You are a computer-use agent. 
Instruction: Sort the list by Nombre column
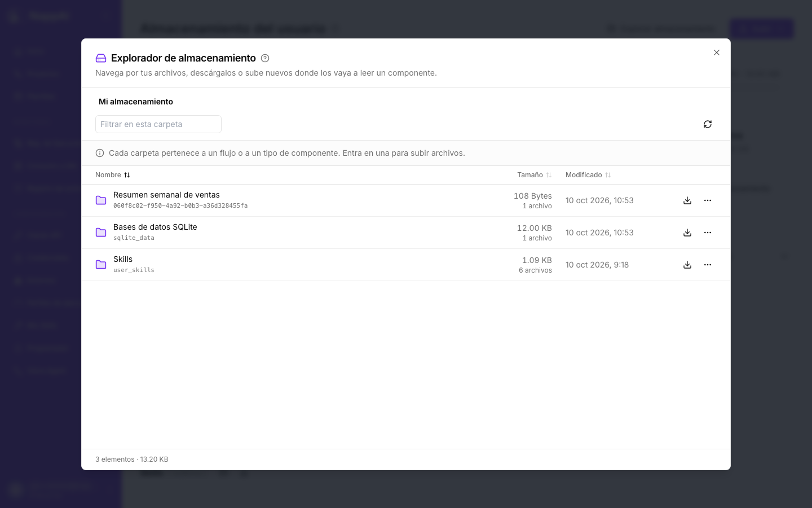tap(113, 175)
